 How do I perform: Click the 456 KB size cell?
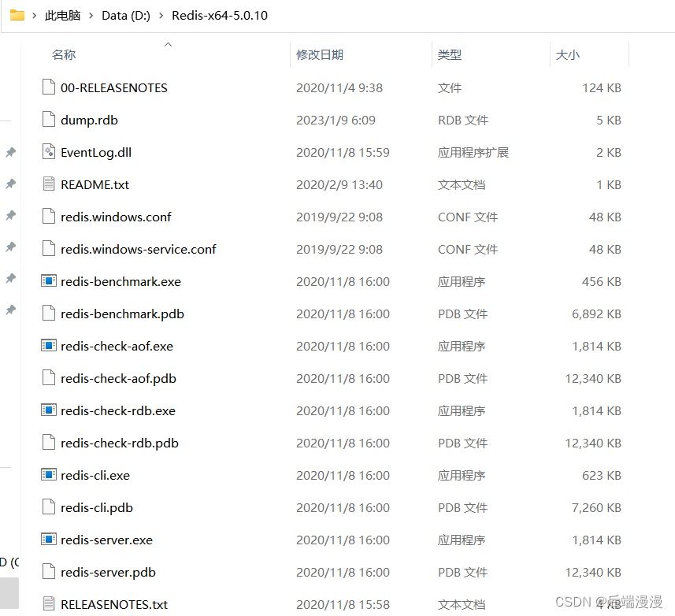[602, 281]
